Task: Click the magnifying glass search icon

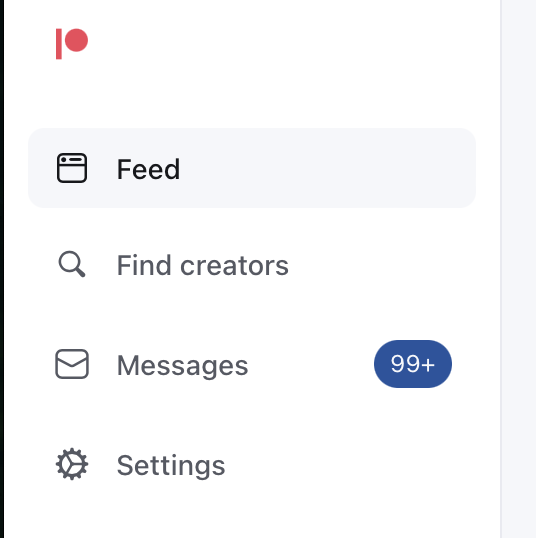Action: point(72,264)
